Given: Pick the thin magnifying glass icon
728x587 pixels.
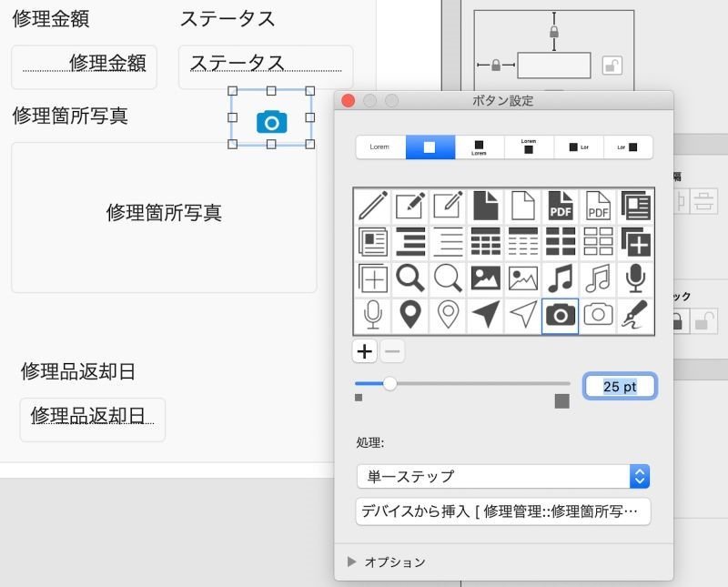Looking at the screenshot, I should tap(448, 278).
